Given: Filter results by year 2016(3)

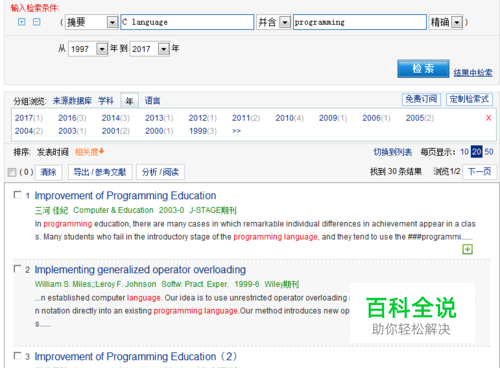Looking at the screenshot, I should (x=72, y=118).
